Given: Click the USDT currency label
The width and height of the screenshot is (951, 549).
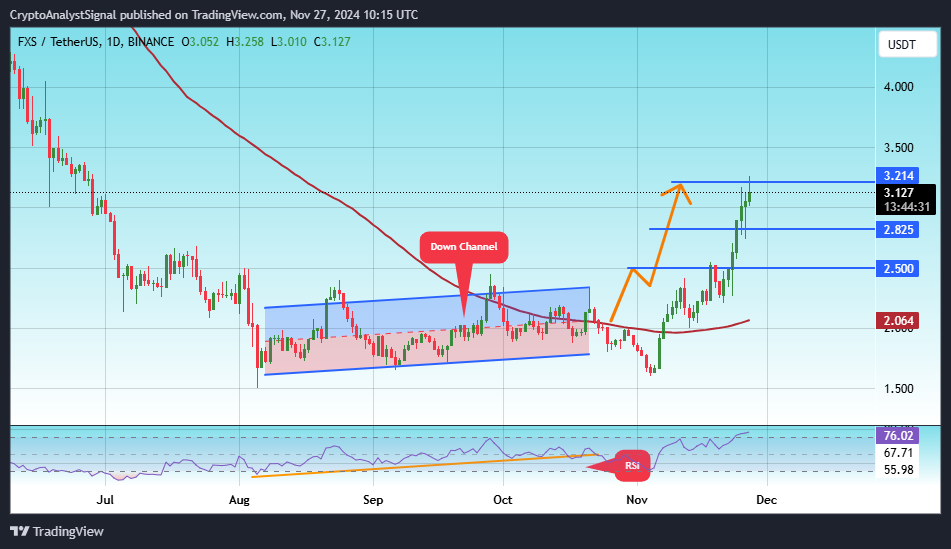Looking at the screenshot, I should 907,45.
